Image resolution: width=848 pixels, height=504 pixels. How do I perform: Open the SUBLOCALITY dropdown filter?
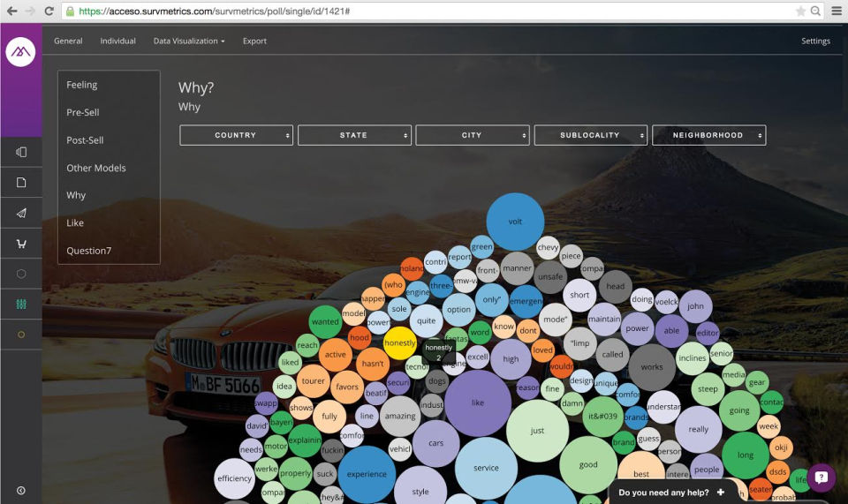click(591, 135)
